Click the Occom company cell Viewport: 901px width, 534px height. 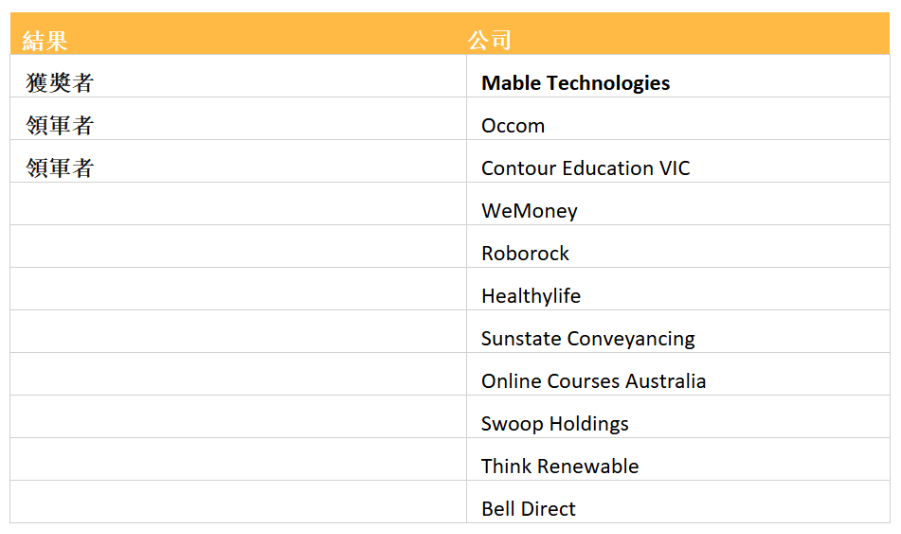(513, 126)
